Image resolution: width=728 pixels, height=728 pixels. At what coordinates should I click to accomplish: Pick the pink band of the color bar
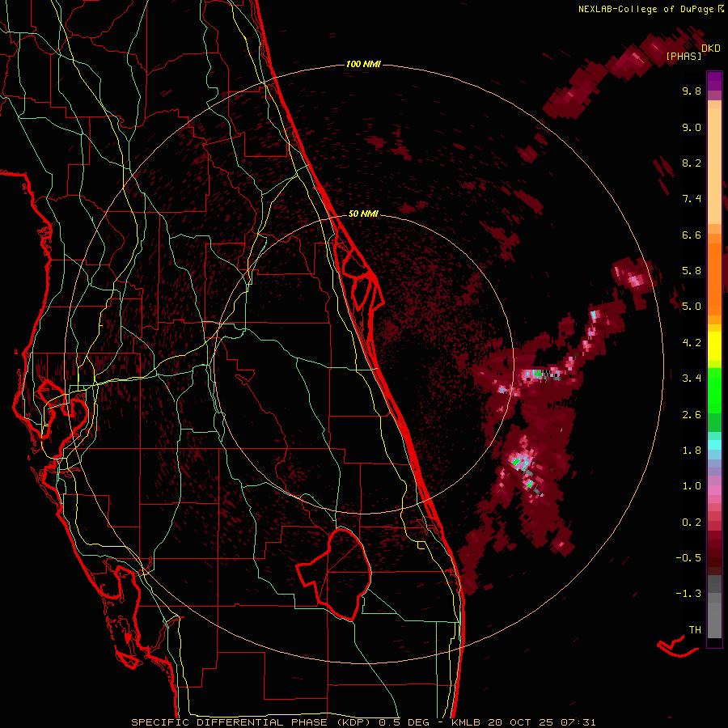[714, 490]
